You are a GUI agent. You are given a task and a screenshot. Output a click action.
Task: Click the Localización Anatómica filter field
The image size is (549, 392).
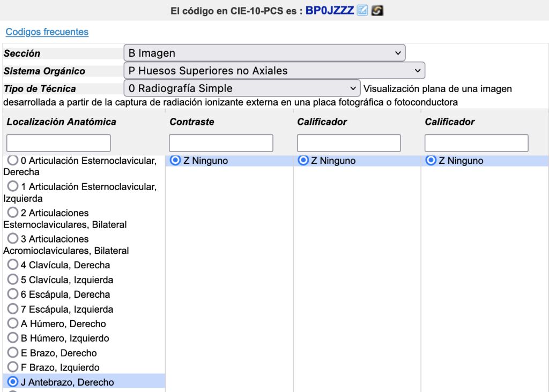pos(58,143)
